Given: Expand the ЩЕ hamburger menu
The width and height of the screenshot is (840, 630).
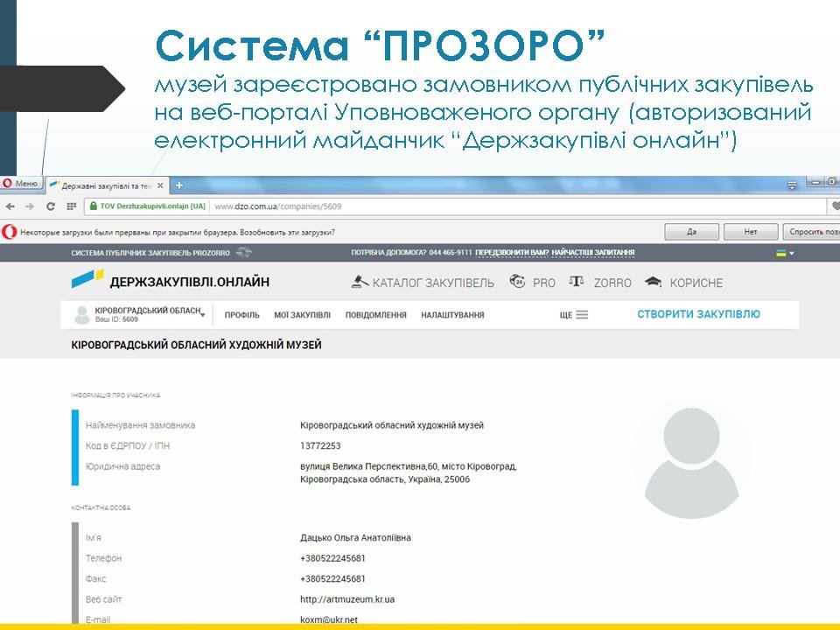Looking at the screenshot, I should 574,315.
